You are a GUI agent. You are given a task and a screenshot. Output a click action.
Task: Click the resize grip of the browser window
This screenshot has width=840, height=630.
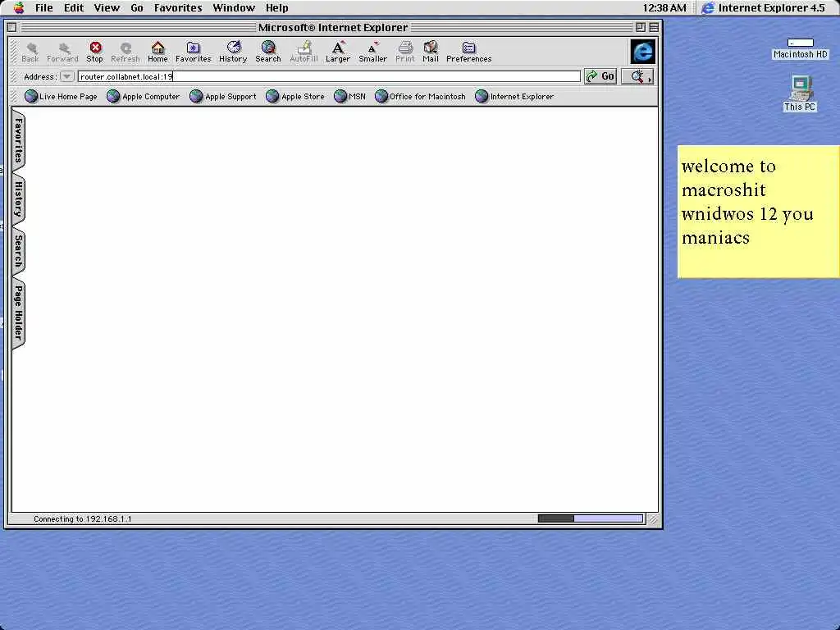click(653, 519)
